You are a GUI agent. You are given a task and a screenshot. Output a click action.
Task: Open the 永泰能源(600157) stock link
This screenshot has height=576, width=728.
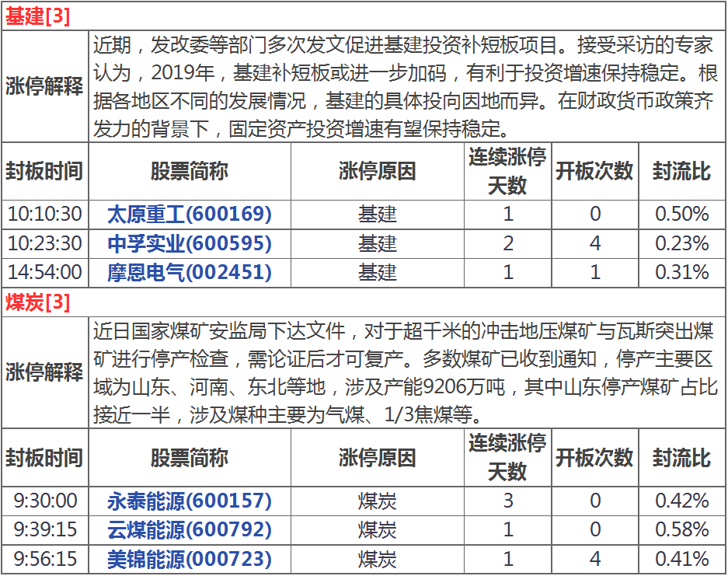[x=190, y=501]
